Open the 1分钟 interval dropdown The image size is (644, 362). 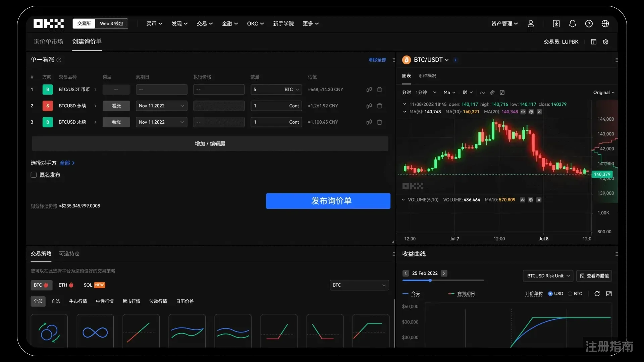point(426,93)
